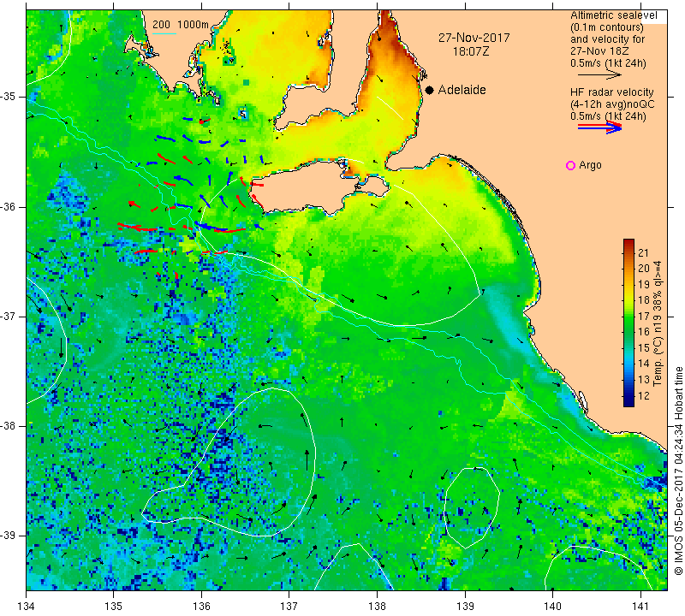Click the longitude axis label '134'

pyautogui.click(x=27, y=607)
